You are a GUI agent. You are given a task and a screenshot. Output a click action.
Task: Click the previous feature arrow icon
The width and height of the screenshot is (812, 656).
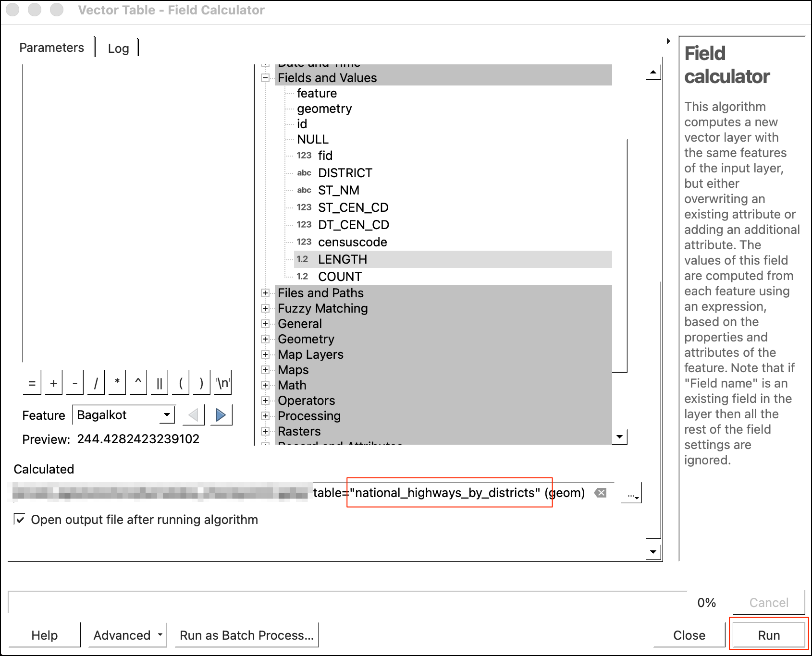pos(194,415)
